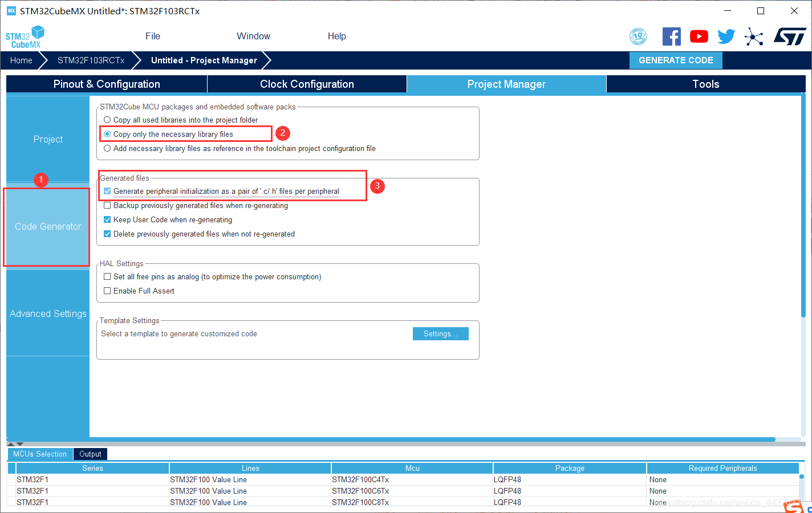
Task: Select Add necessary library files as reference
Action: point(107,148)
